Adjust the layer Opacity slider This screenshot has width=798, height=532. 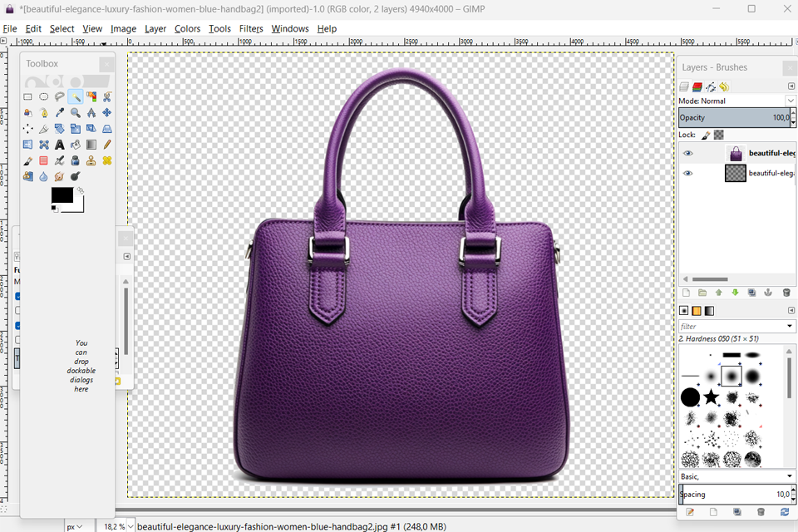tap(736, 117)
